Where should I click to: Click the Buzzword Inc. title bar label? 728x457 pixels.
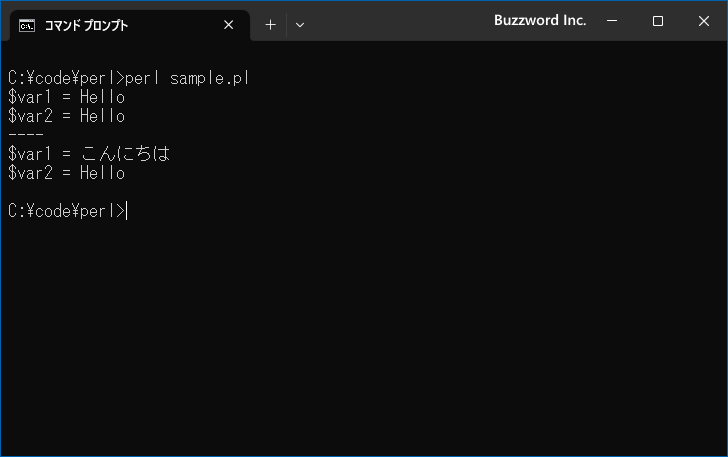point(540,20)
